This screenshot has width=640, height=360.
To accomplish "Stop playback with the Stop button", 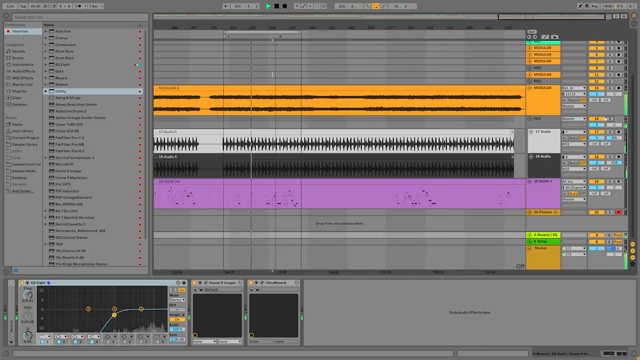I will (276, 6).
